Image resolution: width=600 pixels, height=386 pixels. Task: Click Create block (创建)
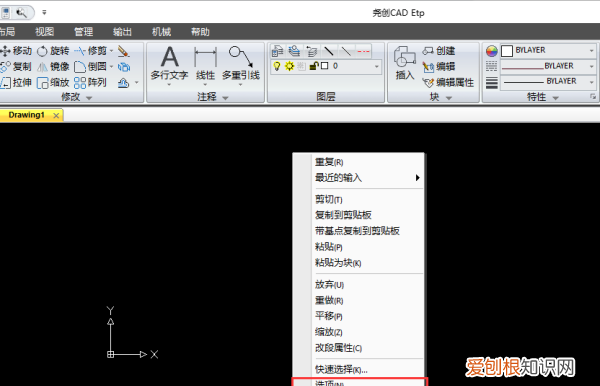pos(439,50)
